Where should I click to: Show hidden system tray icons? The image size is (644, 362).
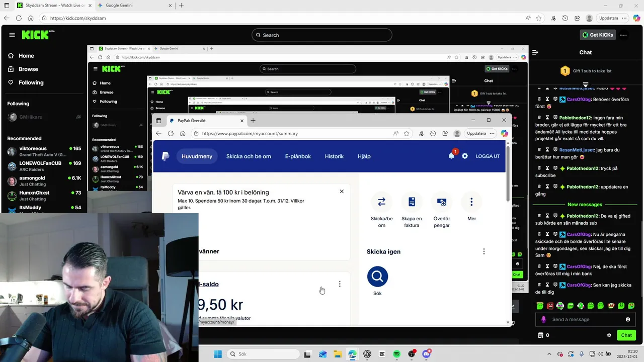[x=549, y=354]
